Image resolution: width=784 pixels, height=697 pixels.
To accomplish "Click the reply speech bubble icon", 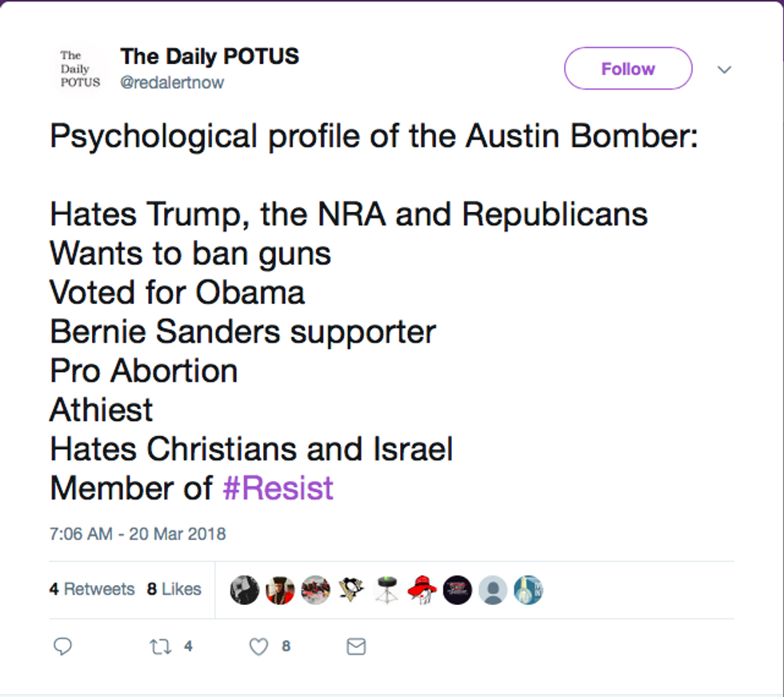I will click(x=62, y=647).
